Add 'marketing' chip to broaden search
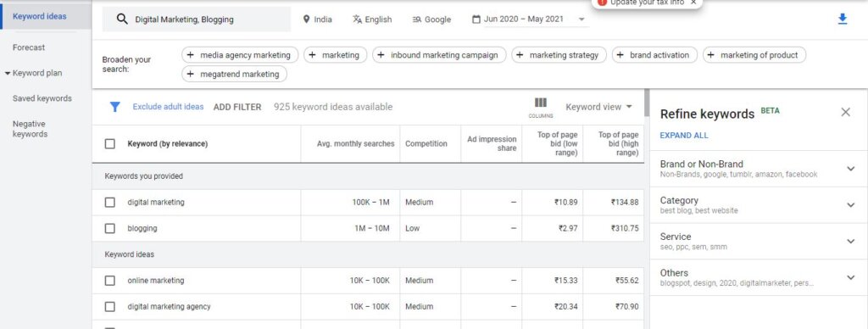 335,55
